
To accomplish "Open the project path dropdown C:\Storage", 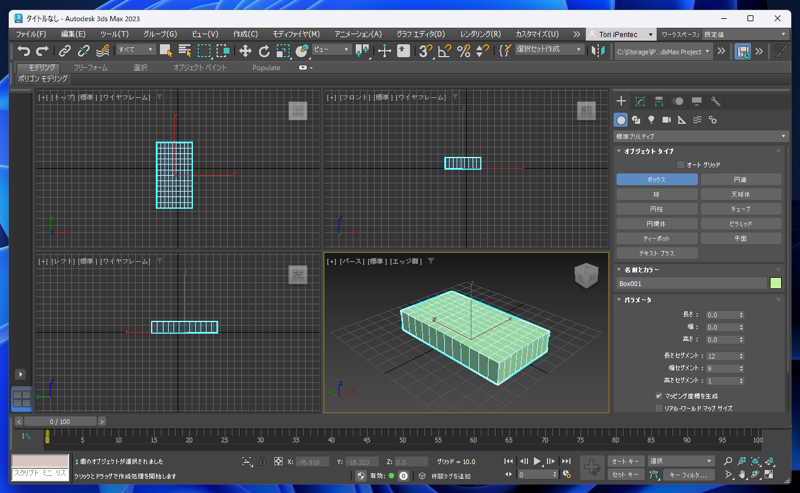I will (x=663, y=51).
